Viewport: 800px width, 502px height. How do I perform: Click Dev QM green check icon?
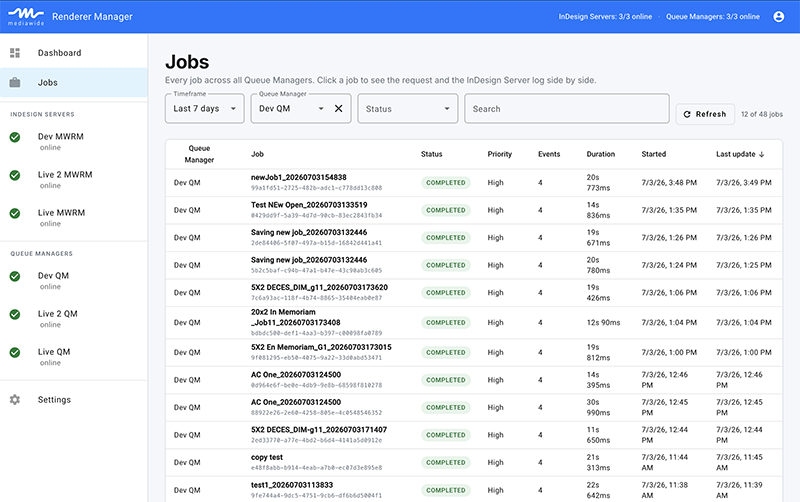[15, 276]
